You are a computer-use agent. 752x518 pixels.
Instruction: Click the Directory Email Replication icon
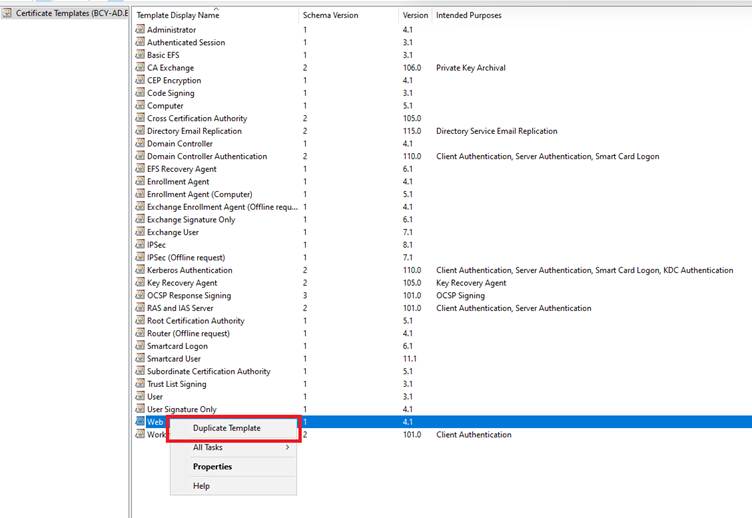click(x=140, y=130)
